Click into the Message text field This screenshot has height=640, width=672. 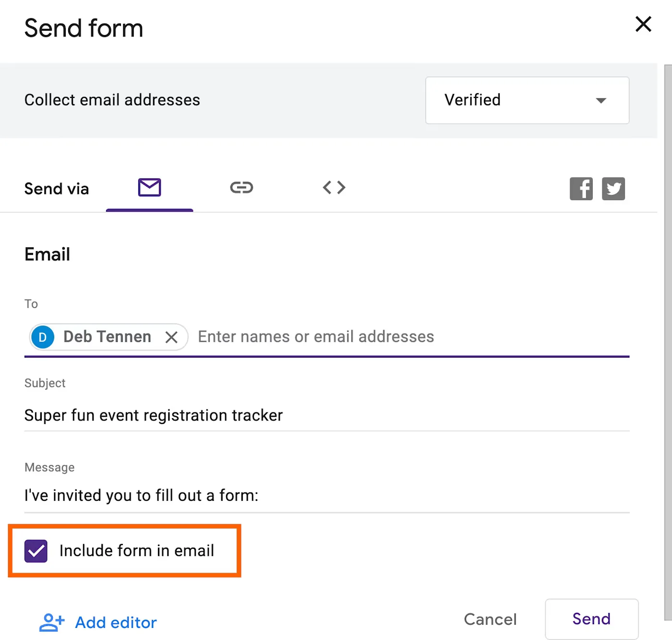click(x=327, y=495)
